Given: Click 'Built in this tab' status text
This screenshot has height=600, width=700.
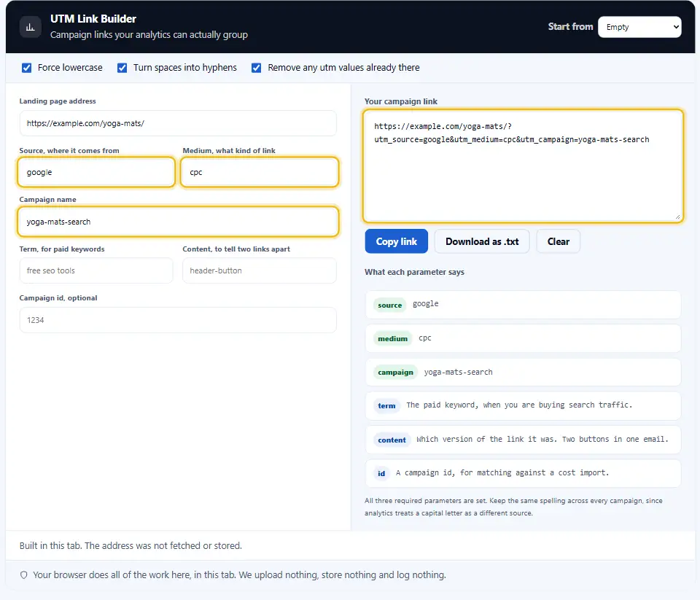Looking at the screenshot, I should 131,545.
